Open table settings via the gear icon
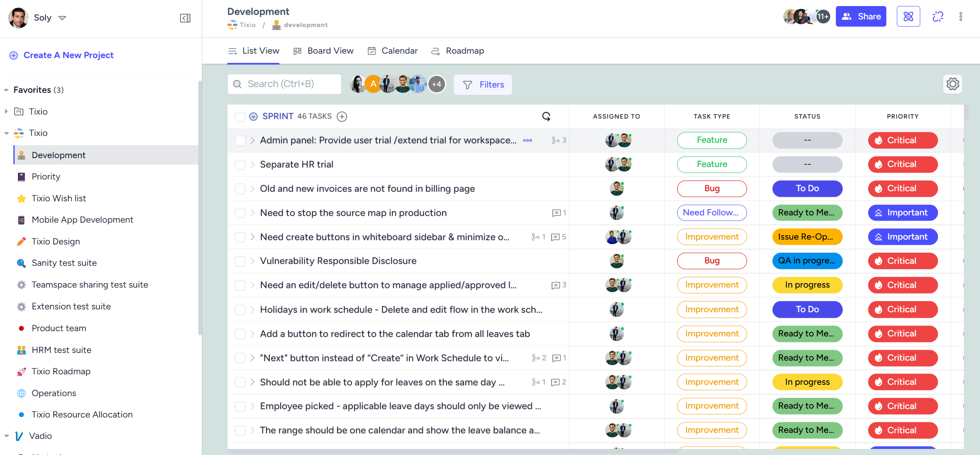 click(953, 84)
